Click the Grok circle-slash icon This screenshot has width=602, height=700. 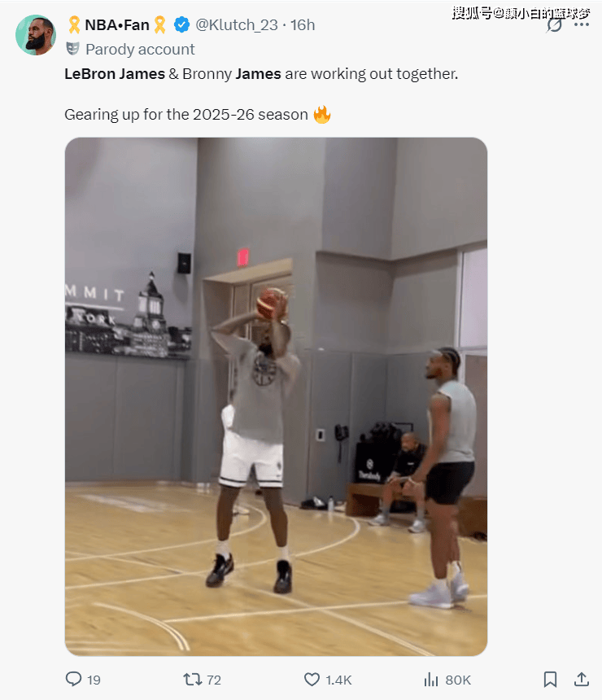(x=554, y=24)
